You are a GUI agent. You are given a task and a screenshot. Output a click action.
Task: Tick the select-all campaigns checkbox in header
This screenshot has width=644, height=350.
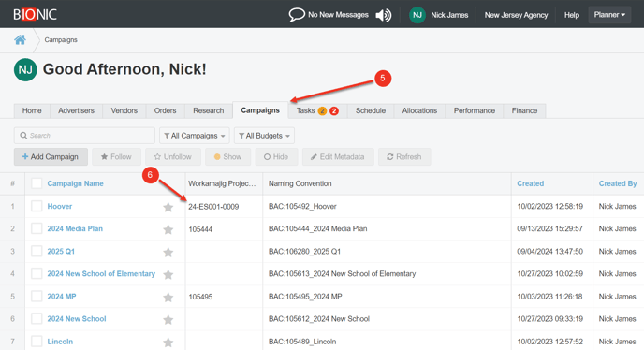(37, 183)
